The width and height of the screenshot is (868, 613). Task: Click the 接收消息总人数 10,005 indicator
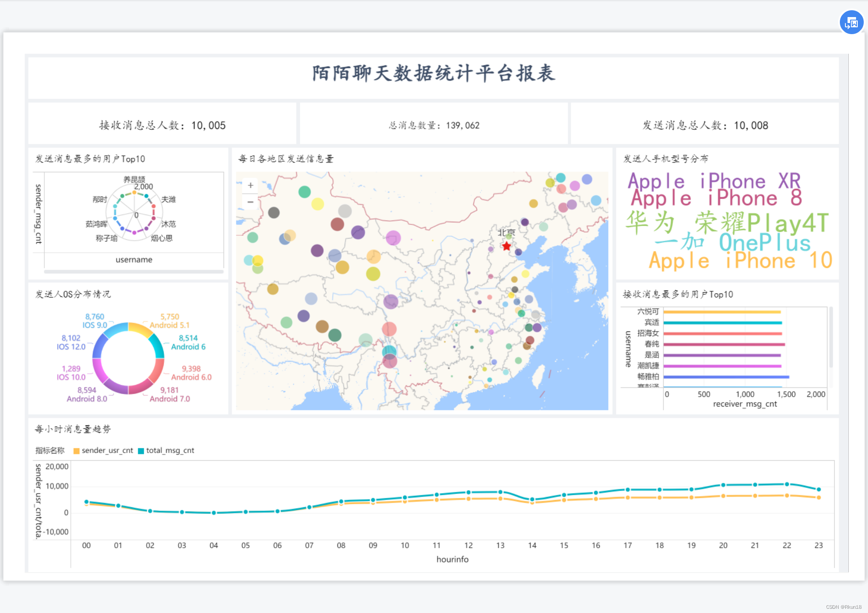(162, 125)
